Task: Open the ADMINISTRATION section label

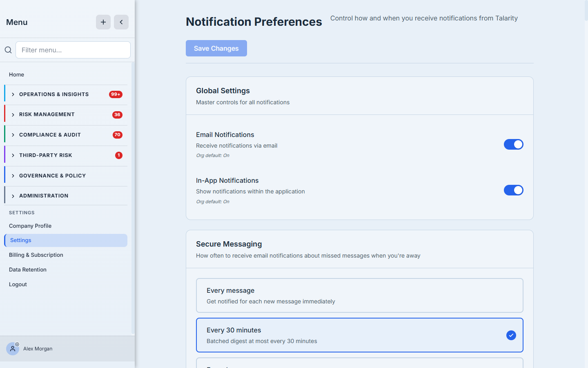Action: pos(44,196)
